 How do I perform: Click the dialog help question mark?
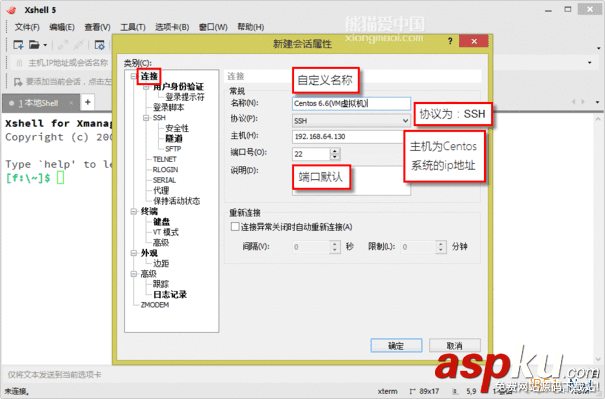pyautogui.click(x=450, y=41)
